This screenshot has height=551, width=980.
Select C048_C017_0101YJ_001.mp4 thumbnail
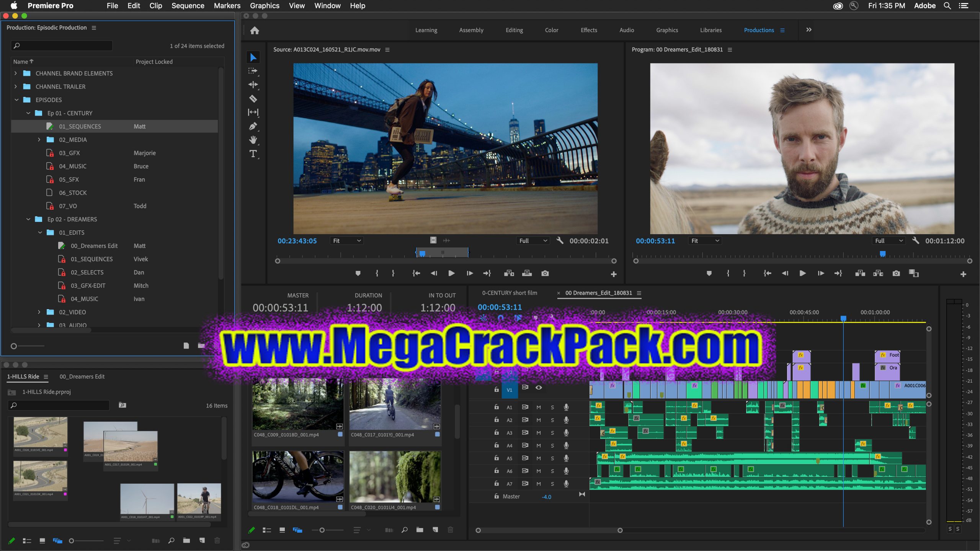(395, 404)
